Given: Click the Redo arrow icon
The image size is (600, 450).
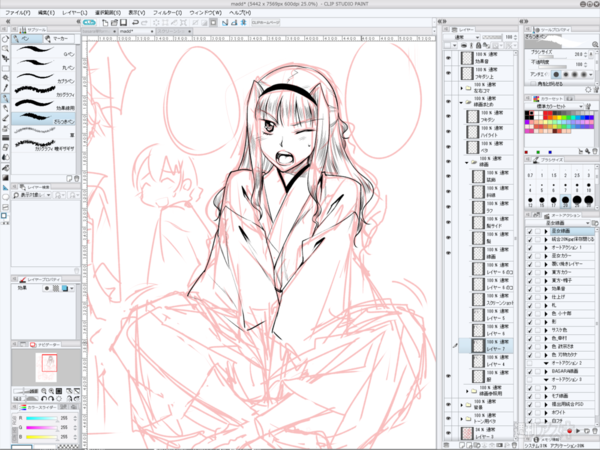Looking at the screenshot, I should pyautogui.click(x=144, y=23).
